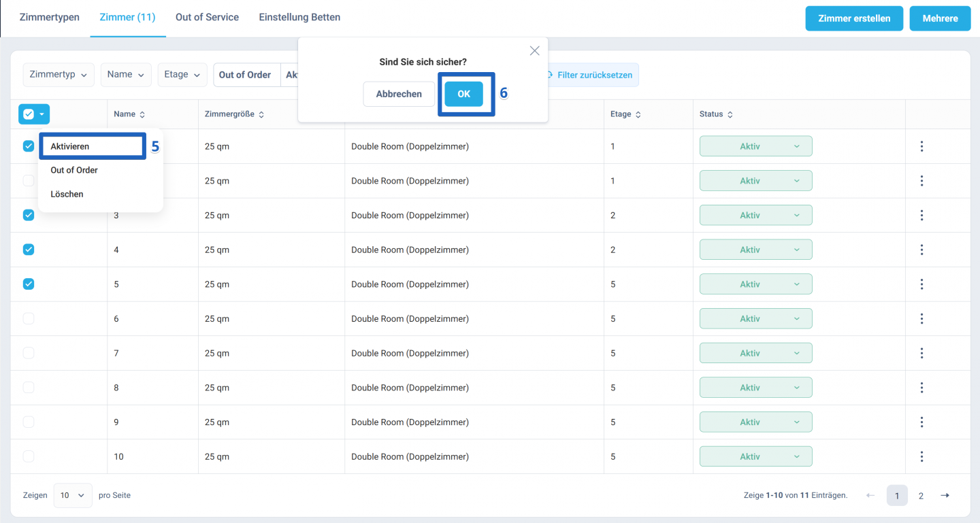Check the checkbox for room 7
The height and width of the screenshot is (523, 980).
[x=29, y=353]
